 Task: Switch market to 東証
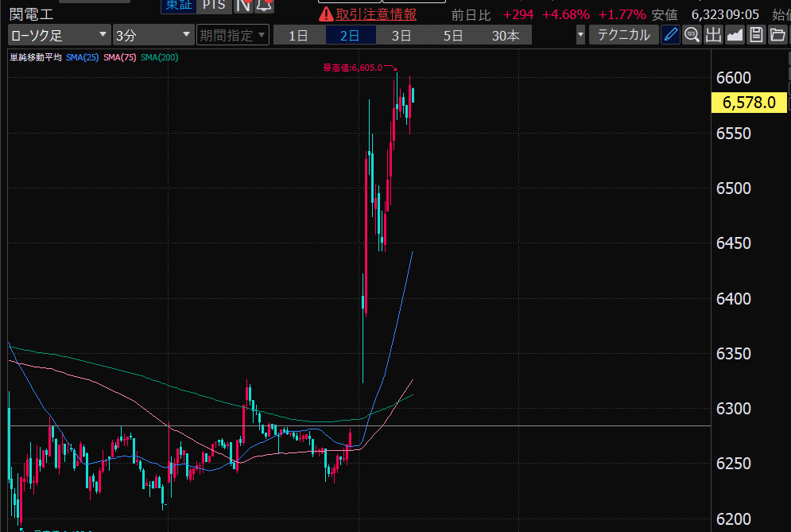tap(177, 5)
